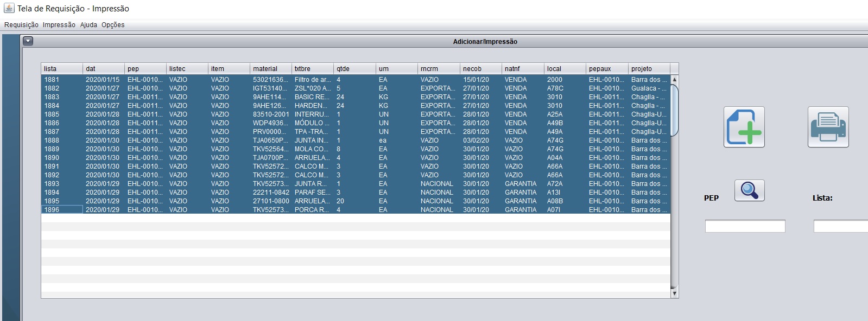
Task: Select the row with lista 1896
Action: point(356,210)
